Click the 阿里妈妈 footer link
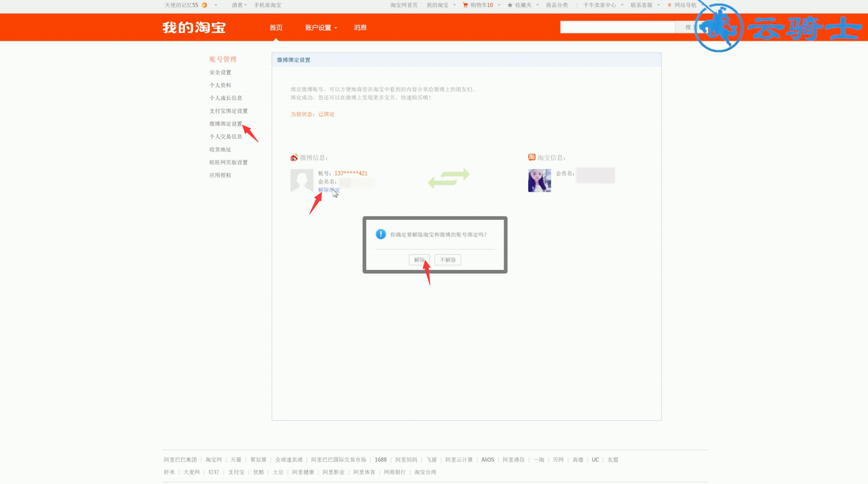Screen dimensions: 868x484 (406, 459)
